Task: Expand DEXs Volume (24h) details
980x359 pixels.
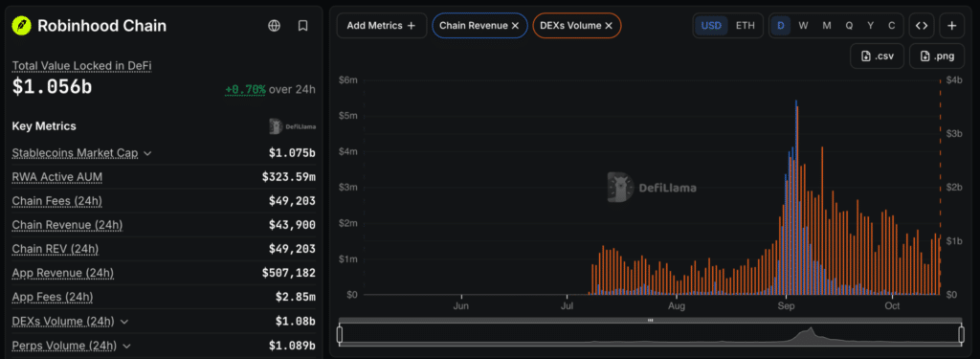Action: pyautogui.click(x=124, y=322)
